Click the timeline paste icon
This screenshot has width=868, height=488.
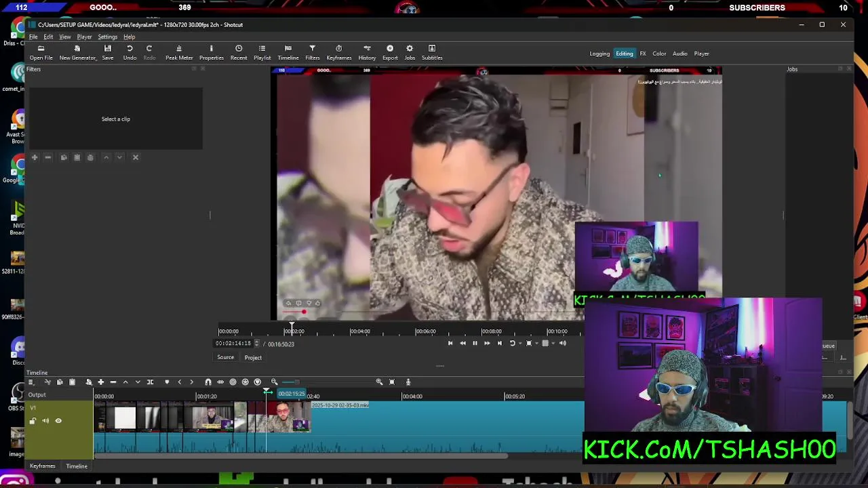(72, 382)
